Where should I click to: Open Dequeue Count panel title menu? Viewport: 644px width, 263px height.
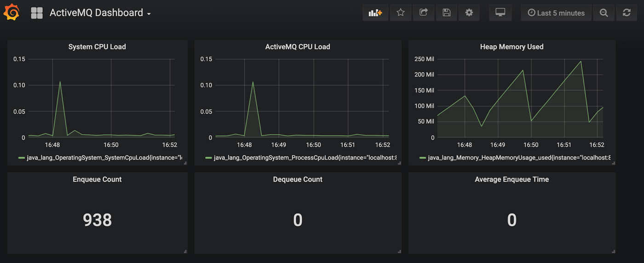click(x=298, y=179)
